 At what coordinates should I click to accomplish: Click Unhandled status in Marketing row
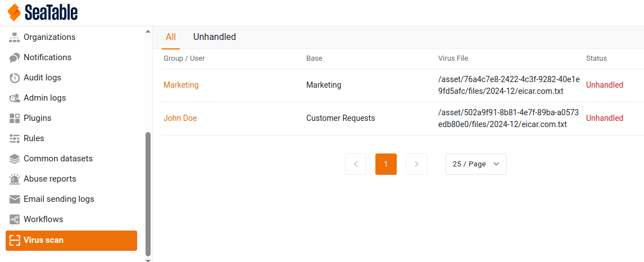605,85
